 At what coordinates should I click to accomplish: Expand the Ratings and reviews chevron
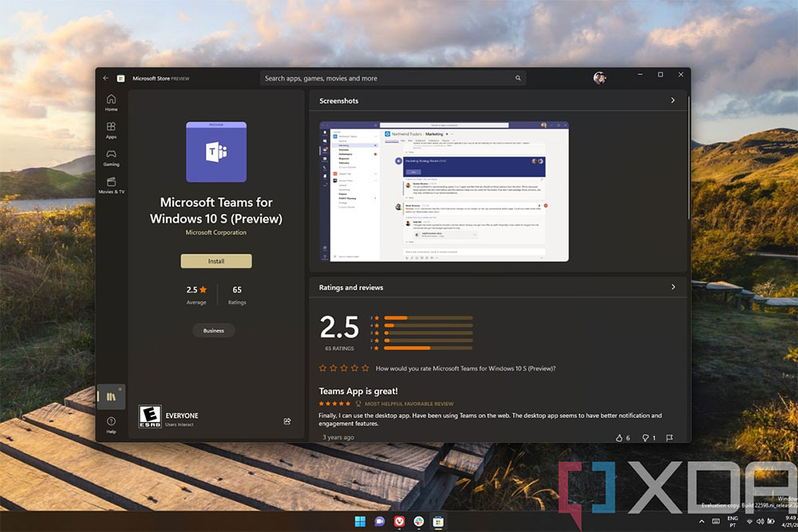point(673,287)
